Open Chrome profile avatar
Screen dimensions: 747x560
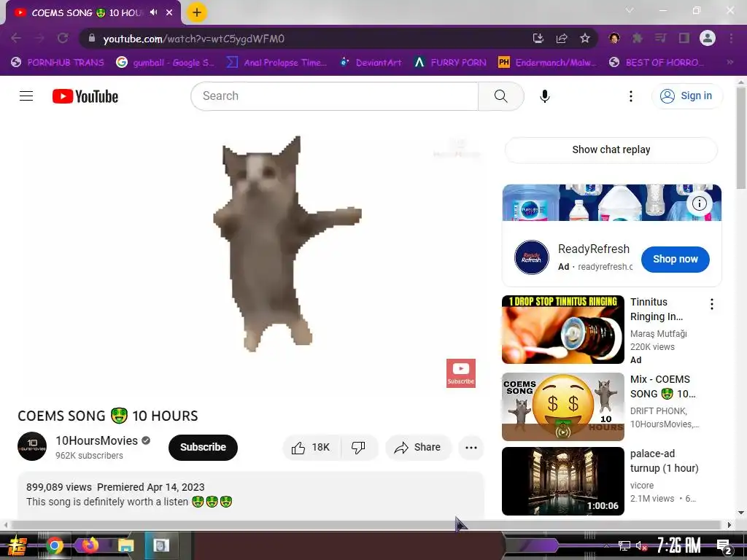point(708,38)
